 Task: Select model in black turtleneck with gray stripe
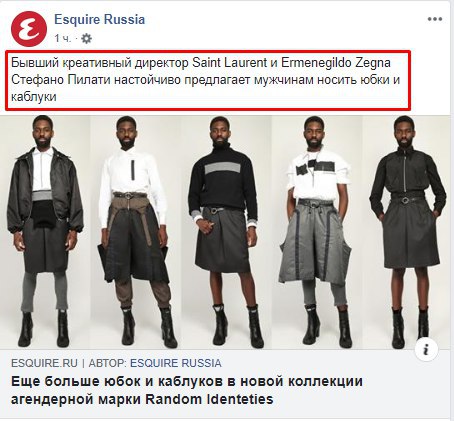[x=223, y=232]
